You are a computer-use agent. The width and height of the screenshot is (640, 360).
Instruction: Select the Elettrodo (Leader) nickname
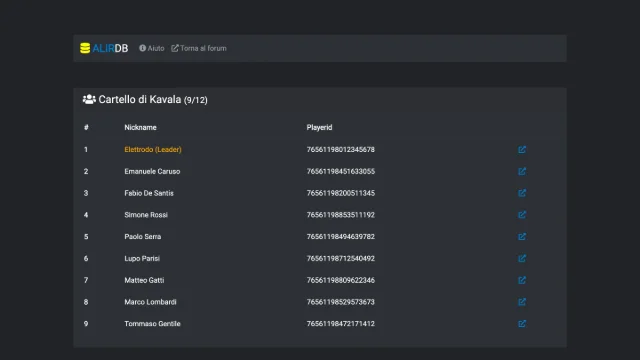[x=153, y=149]
